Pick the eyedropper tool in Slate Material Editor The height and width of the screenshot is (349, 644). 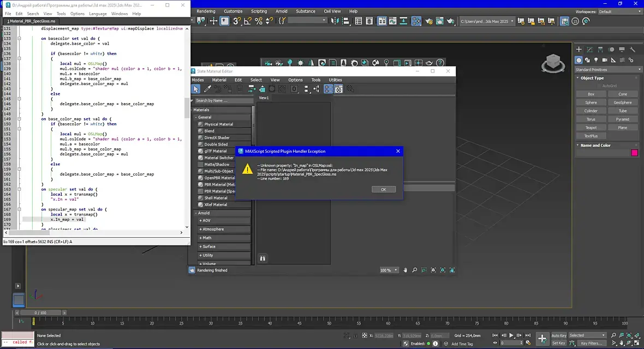coord(207,89)
